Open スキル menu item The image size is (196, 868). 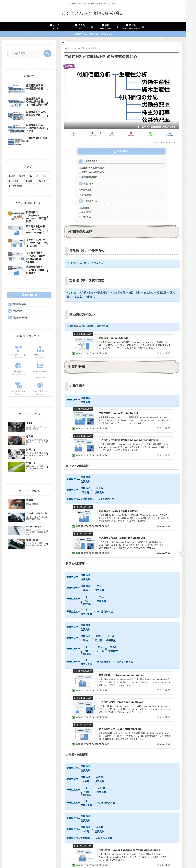(x=80, y=27)
